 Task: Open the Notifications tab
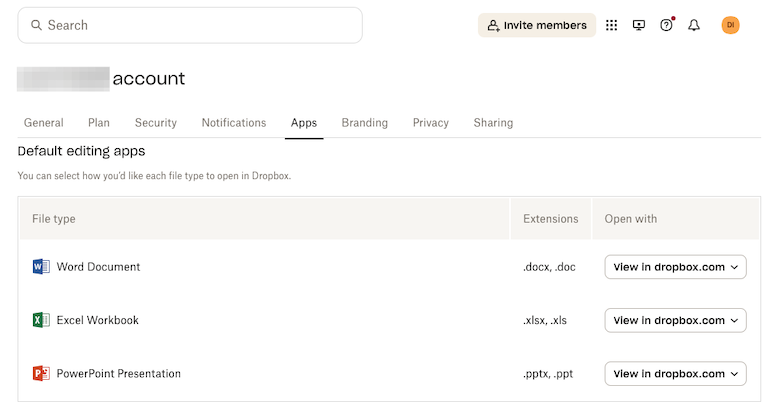(234, 123)
